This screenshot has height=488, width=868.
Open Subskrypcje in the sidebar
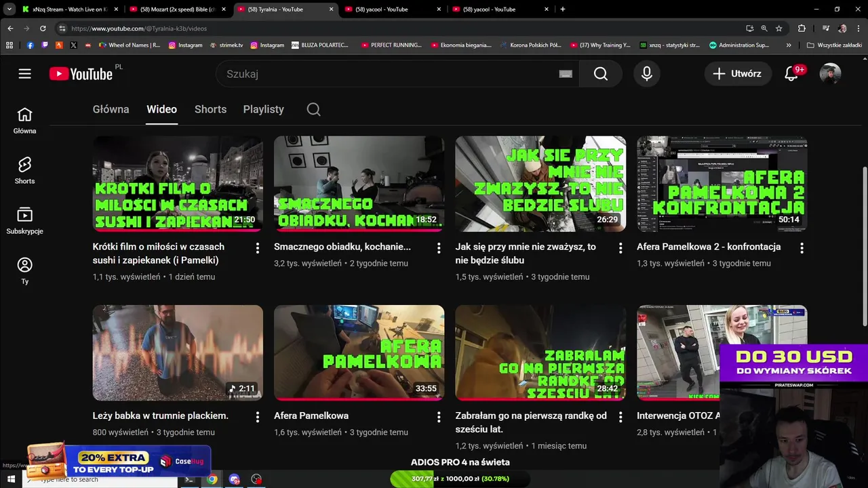tap(25, 221)
